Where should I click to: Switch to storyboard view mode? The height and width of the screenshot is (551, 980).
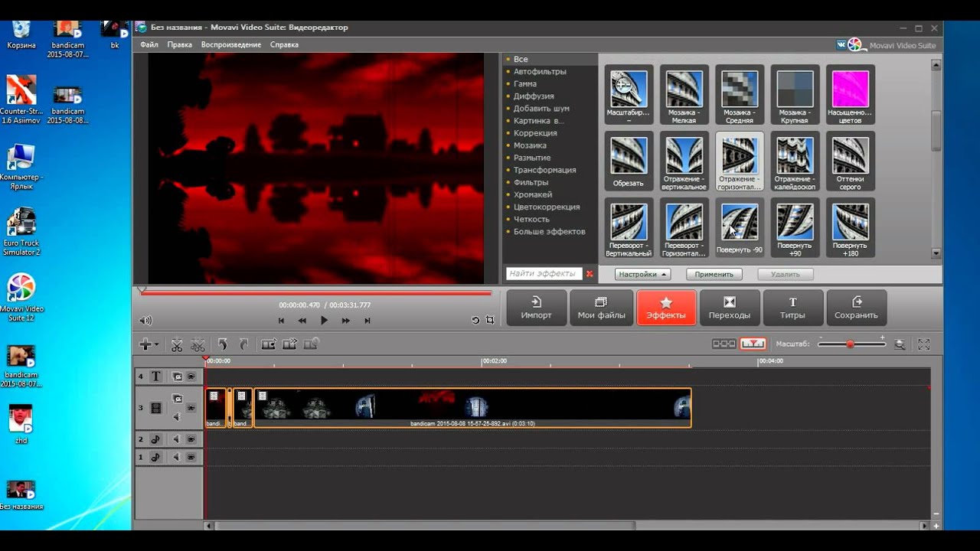(x=724, y=344)
